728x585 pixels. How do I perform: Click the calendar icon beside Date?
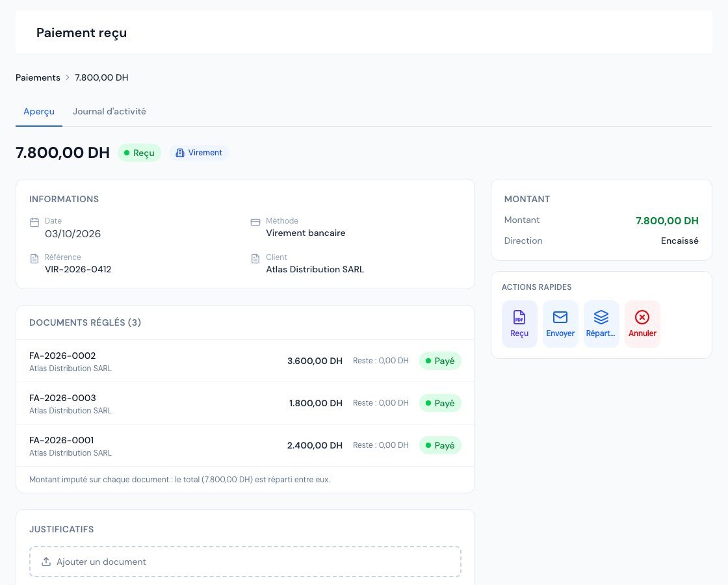34,222
